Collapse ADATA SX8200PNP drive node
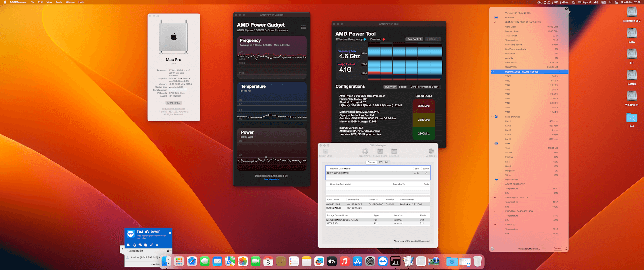 (495, 184)
